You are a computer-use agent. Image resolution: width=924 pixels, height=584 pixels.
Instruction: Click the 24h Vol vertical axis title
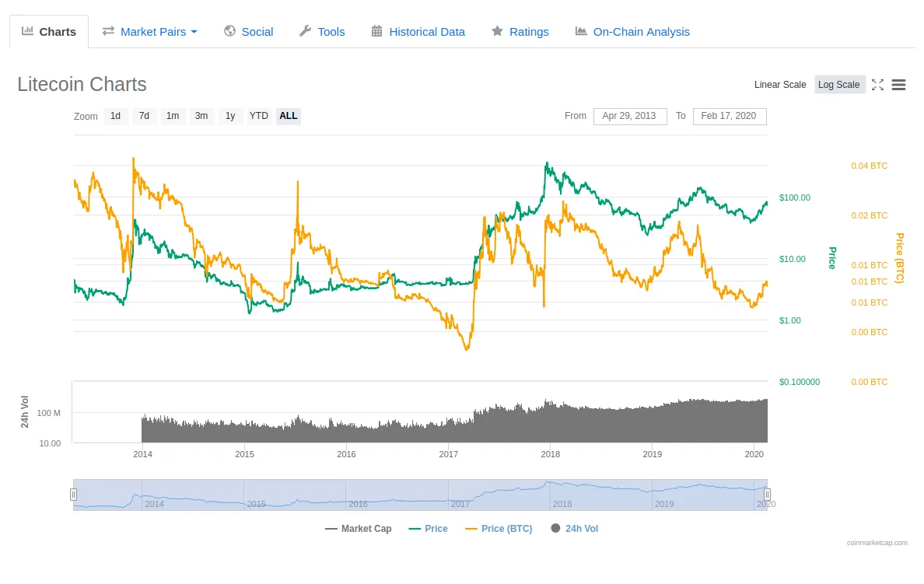point(25,412)
